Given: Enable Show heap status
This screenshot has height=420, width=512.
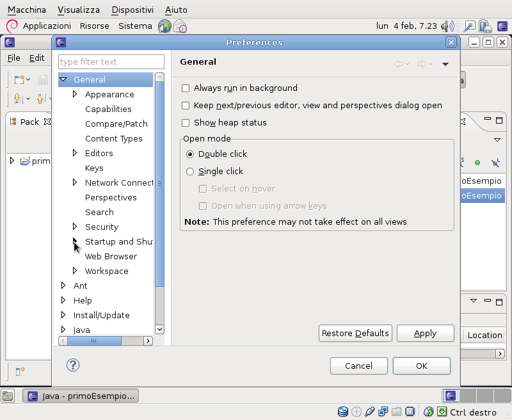Looking at the screenshot, I should 186,123.
